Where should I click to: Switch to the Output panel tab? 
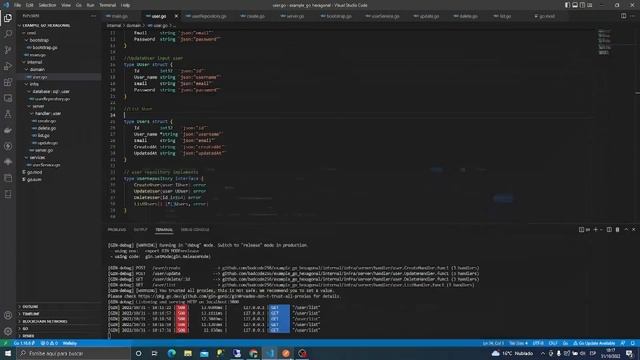(140, 230)
